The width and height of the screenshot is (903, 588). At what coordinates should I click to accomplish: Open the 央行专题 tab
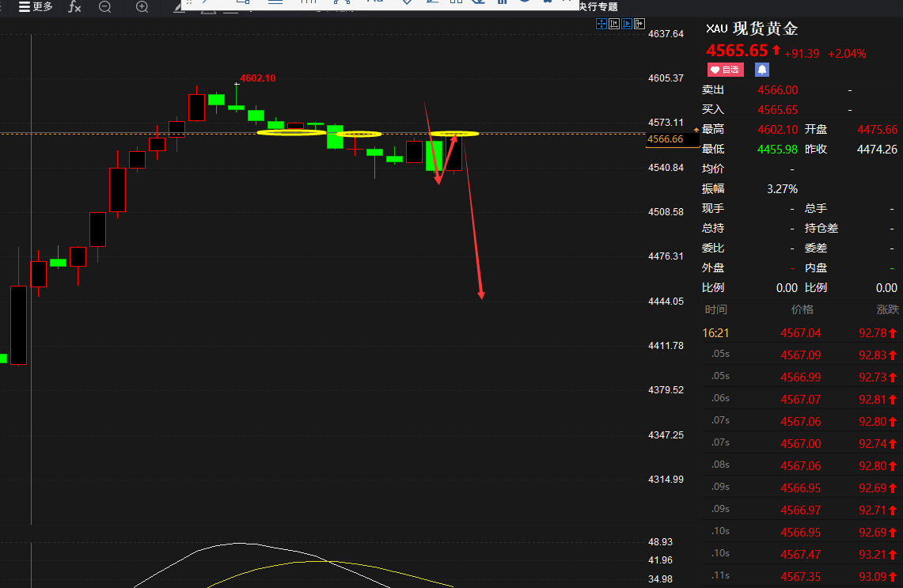click(x=598, y=7)
